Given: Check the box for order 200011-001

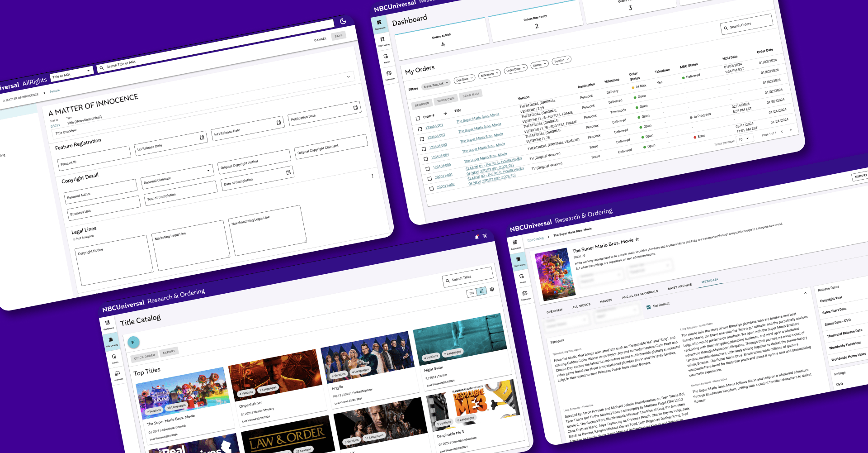Looking at the screenshot, I should click(x=429, y=179).
